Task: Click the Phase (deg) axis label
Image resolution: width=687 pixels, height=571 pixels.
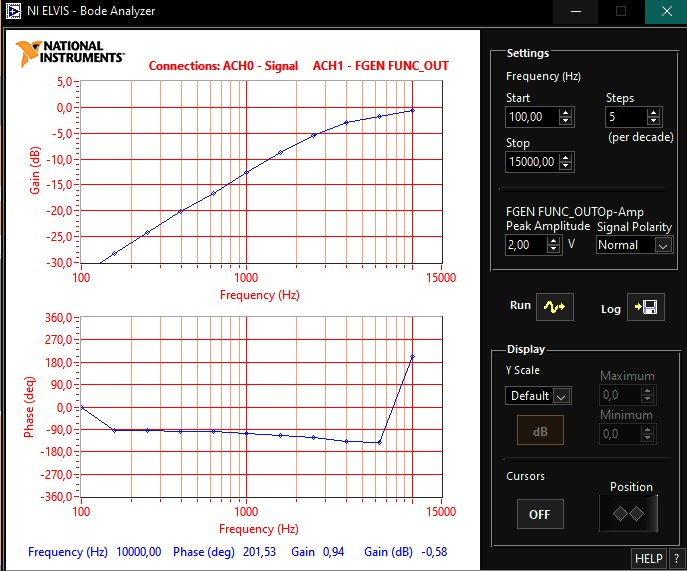Action: [x=29, y=407]
